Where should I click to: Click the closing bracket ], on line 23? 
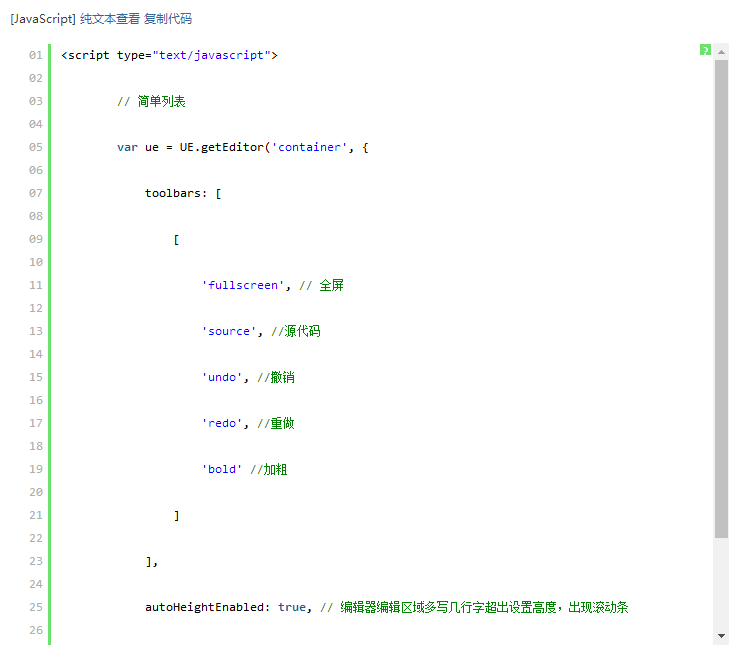(152, 562)
